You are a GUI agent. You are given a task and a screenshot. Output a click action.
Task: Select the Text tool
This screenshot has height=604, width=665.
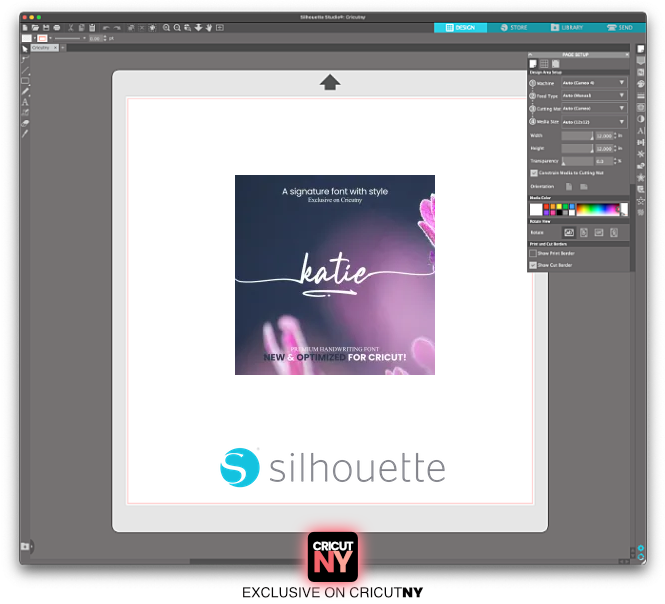(x=25, y=102)
